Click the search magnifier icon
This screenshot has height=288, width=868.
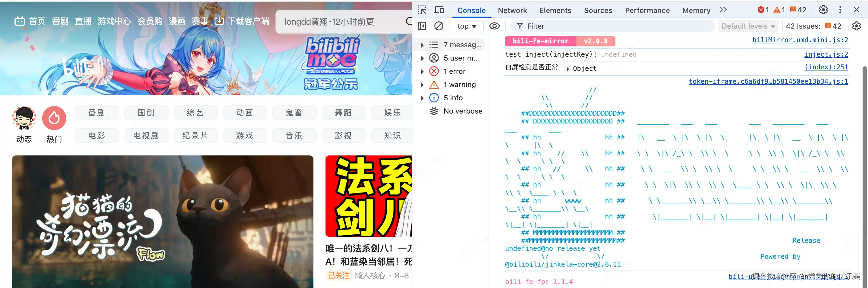(409, 21)
